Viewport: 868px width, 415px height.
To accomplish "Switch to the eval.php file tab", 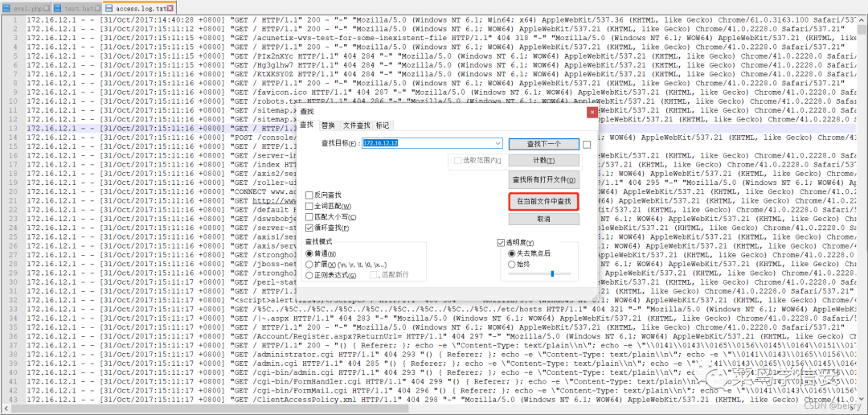I will [x=25, y=8].
